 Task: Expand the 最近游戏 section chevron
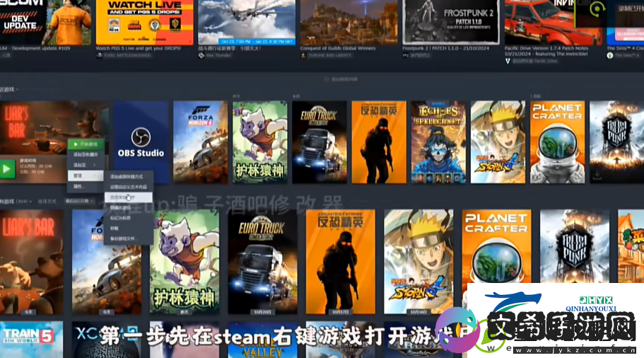[x=17, y=89]
